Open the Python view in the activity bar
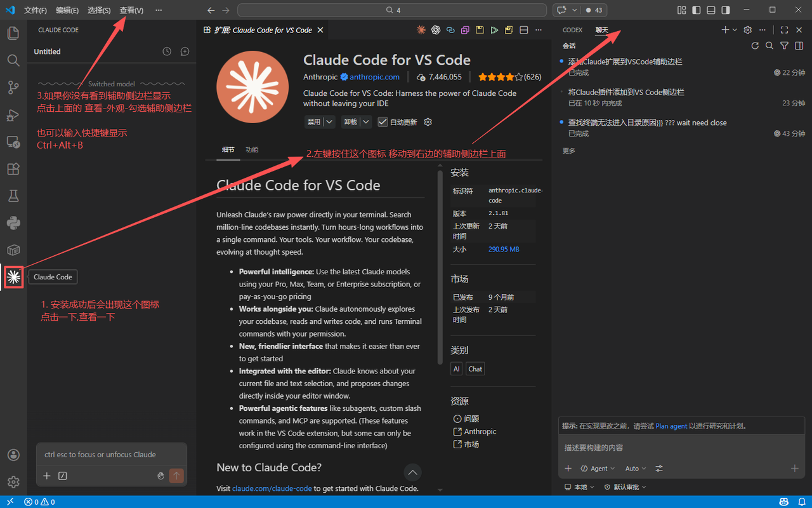Viewport: 812px width, 508px height. click(x=13, y=223)
